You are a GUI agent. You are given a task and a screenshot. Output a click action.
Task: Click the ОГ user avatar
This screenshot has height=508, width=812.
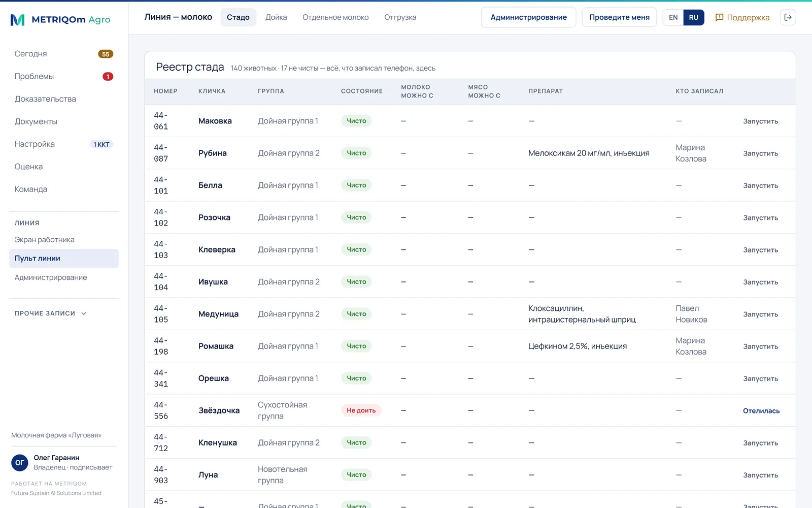(19, 463)
